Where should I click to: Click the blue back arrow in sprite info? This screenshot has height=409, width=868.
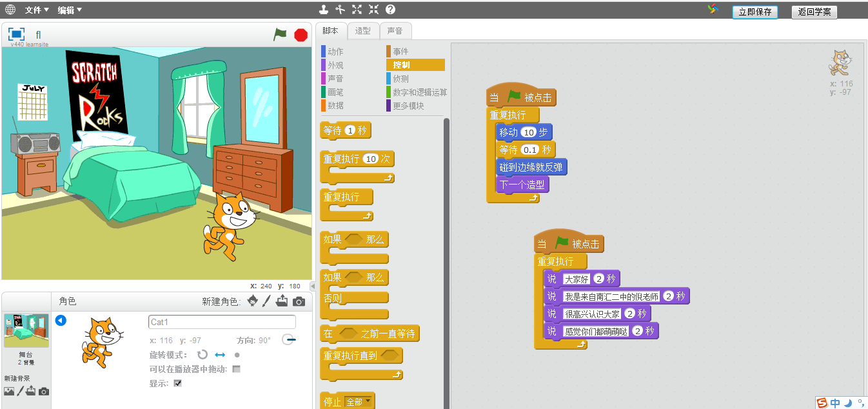coord(61,321)
